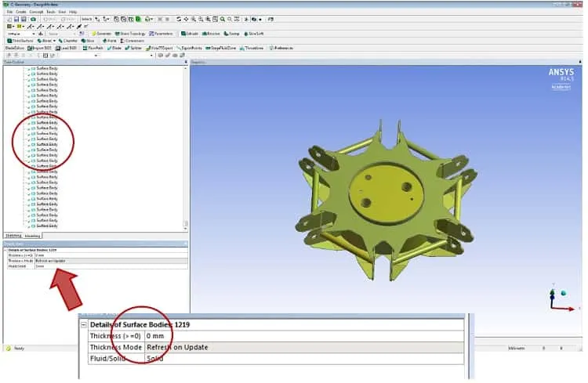The width and height of the screenshot is (588, 383).
Task: Open the active sketch dropdown
Action: point(62,34)
